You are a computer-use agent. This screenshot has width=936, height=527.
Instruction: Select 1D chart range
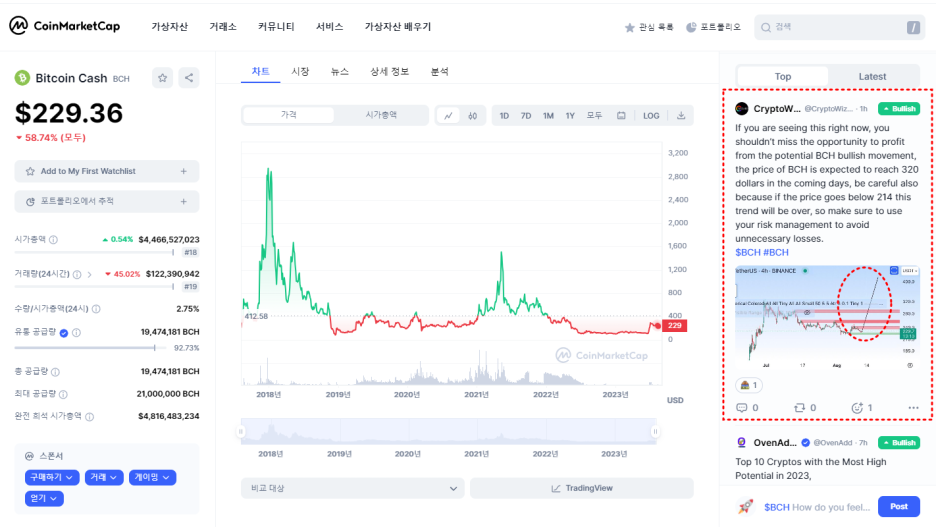coord(504,116)
